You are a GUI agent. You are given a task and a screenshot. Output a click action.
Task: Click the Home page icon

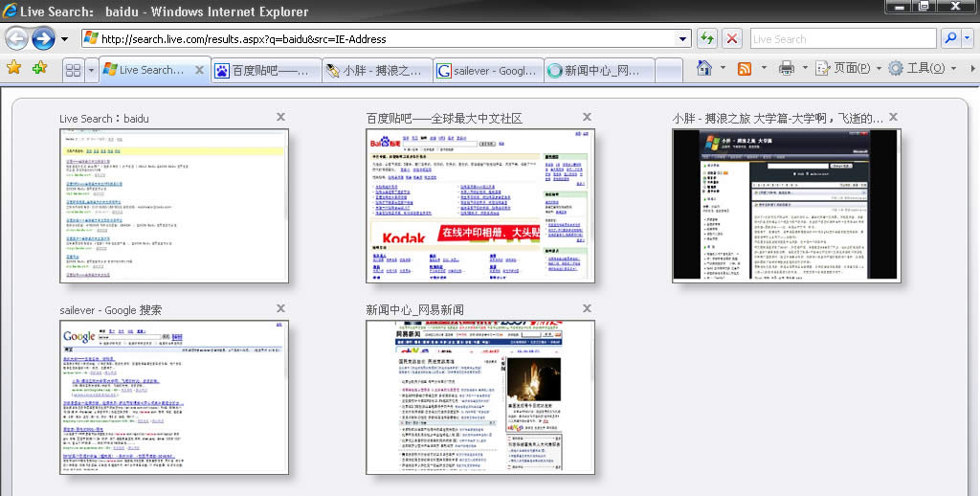click(x=704, y=68)
